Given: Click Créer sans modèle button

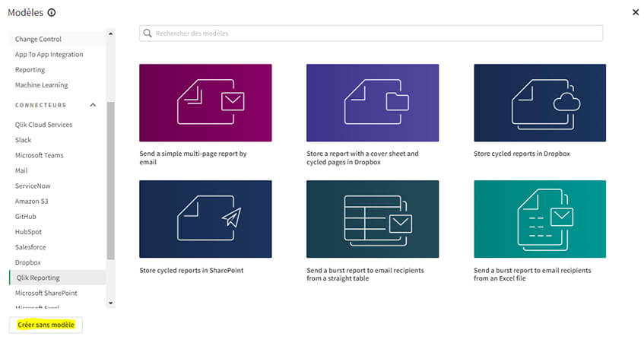Looking at the screenshot, I should coord(46,325).
